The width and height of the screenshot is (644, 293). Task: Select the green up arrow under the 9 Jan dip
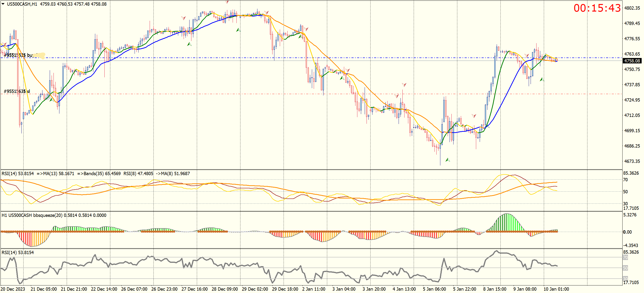(541, 79)
